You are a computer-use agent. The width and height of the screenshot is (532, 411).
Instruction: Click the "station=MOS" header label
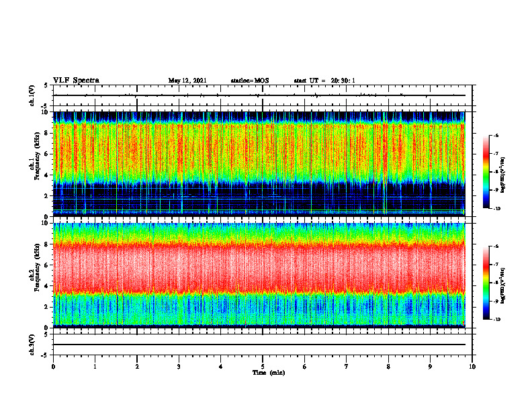(x=250, y=81)
